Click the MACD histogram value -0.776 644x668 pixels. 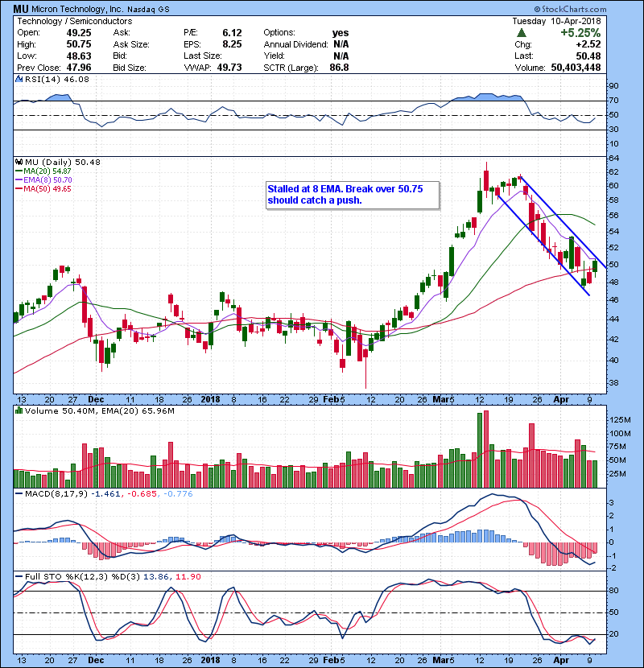pos(178,494)
